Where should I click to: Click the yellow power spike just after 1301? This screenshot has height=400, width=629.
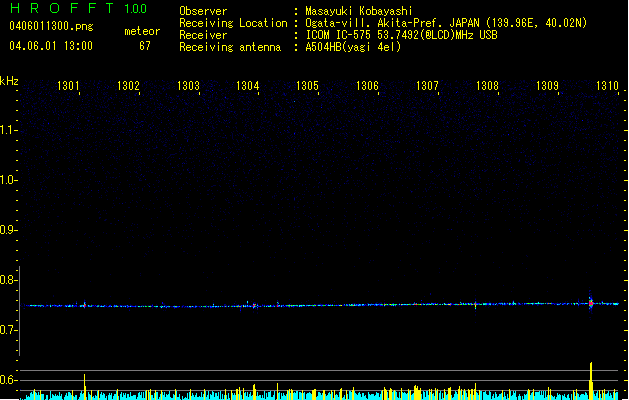click(84, 387)
